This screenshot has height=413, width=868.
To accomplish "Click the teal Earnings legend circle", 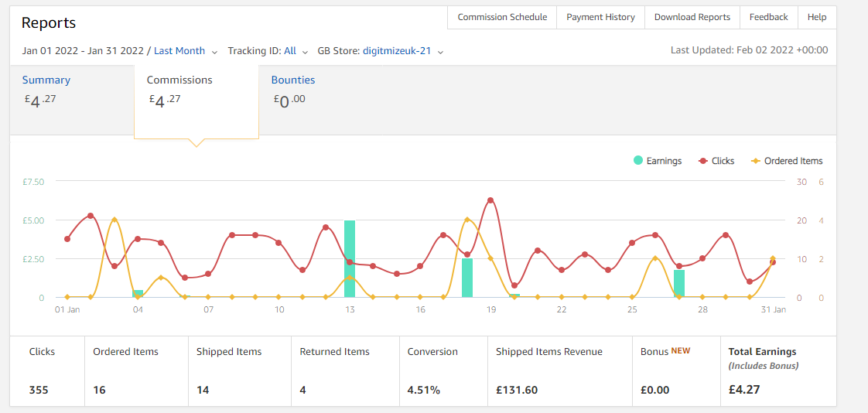I will click(x=638, y=161).
